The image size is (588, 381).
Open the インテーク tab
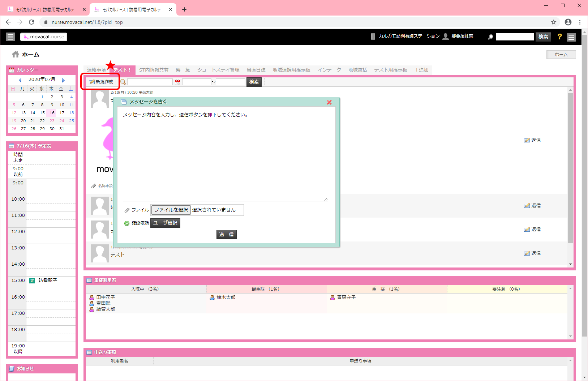click(329, 70)
